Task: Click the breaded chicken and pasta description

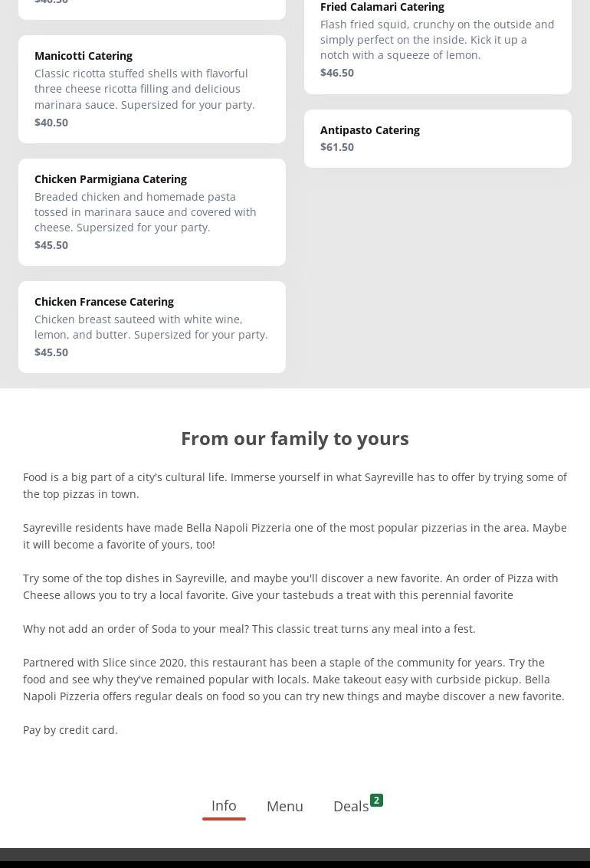Action: coord(146,212)
